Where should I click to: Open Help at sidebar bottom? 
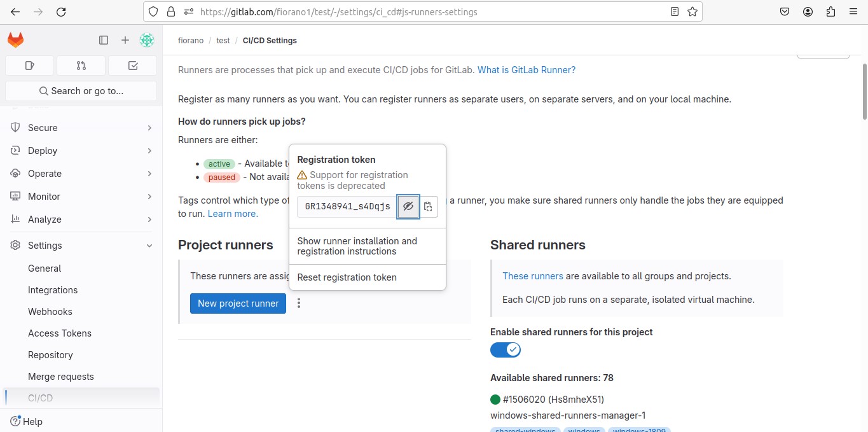click(27, 421)
